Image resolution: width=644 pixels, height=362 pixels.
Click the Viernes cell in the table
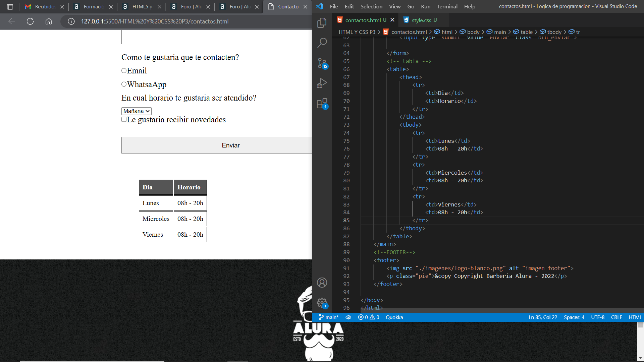[x=156, y=234]
